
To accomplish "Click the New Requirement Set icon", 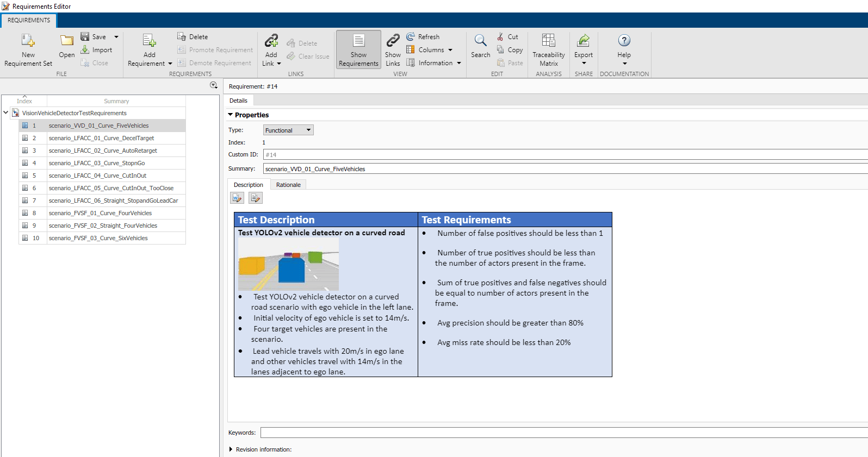I will 28,40.
